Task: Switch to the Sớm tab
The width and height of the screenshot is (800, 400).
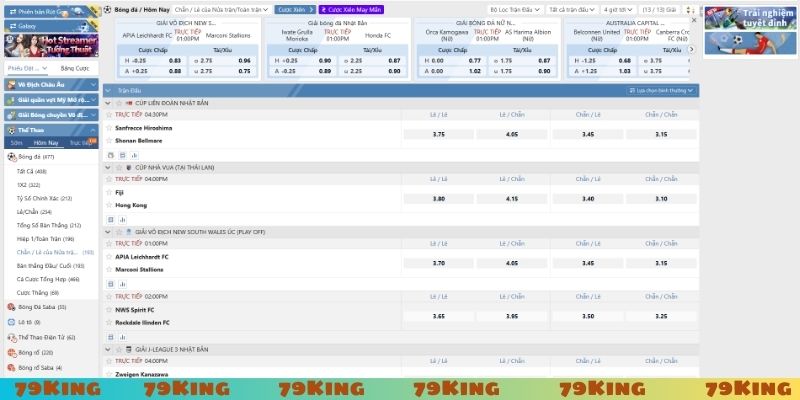Action: tap(17, 143)
